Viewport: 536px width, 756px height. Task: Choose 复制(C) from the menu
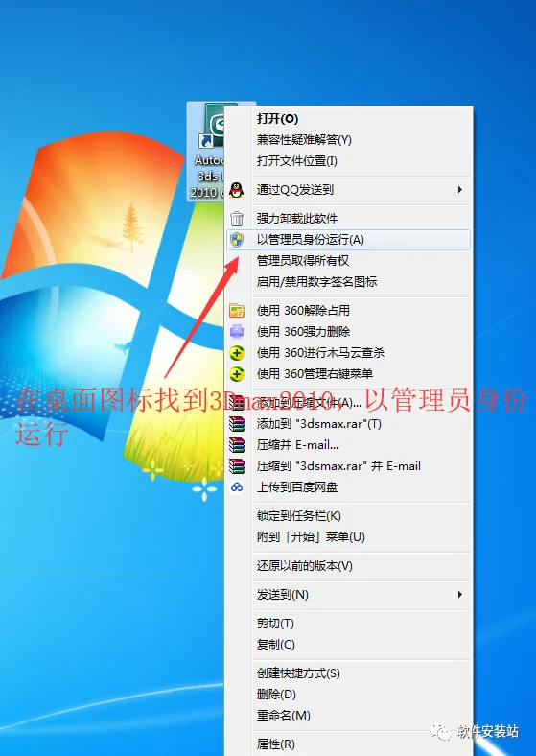[348, 645]
